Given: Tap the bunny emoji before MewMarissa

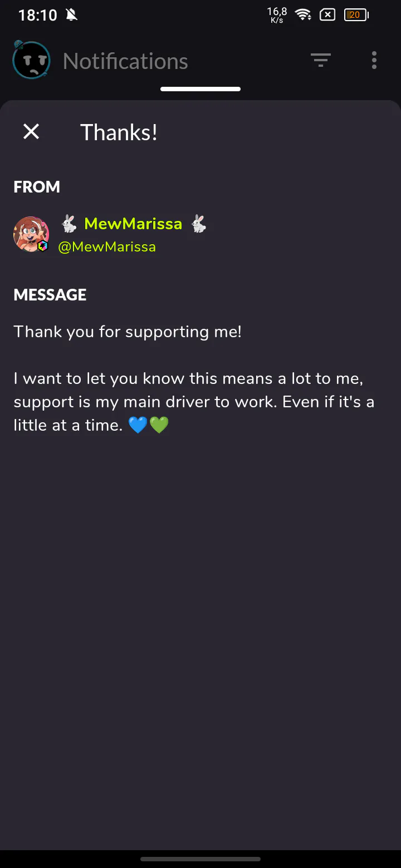Looking at the screenshot, I should click(x=69, y=224).
